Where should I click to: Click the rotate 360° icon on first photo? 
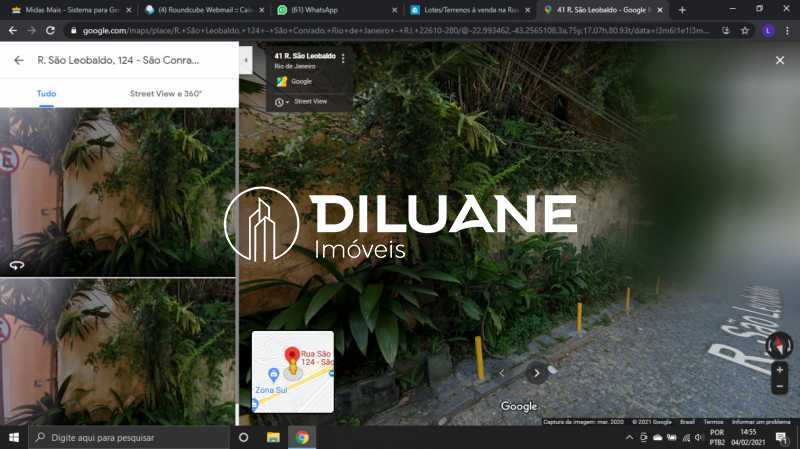click(17, 265)
